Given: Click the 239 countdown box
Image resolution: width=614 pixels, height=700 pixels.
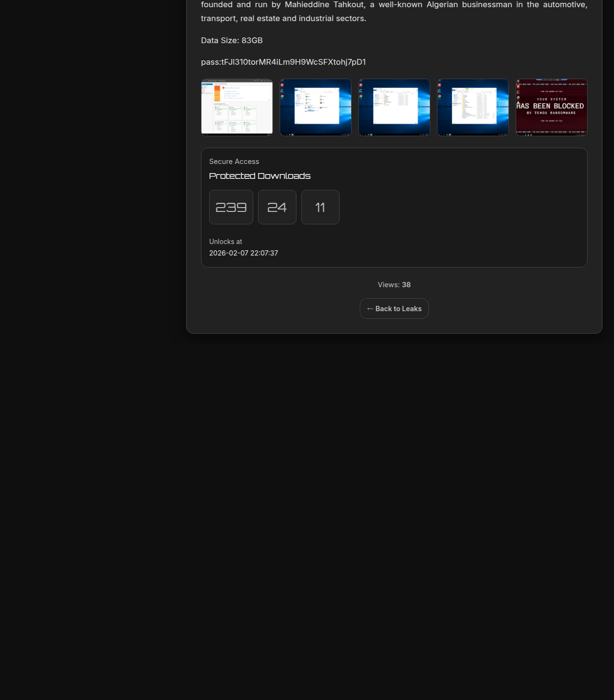Looking at the screenshot, I should (x=231, y=207).
